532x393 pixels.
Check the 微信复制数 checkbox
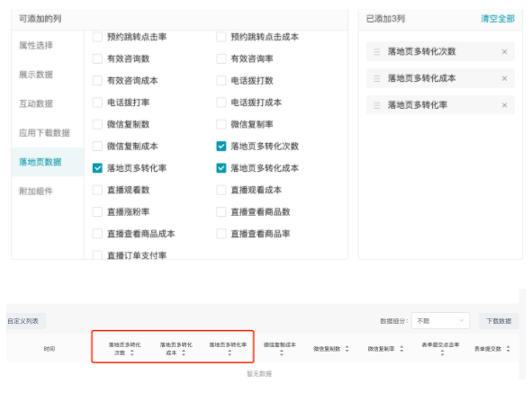click(x=97, y=124)
